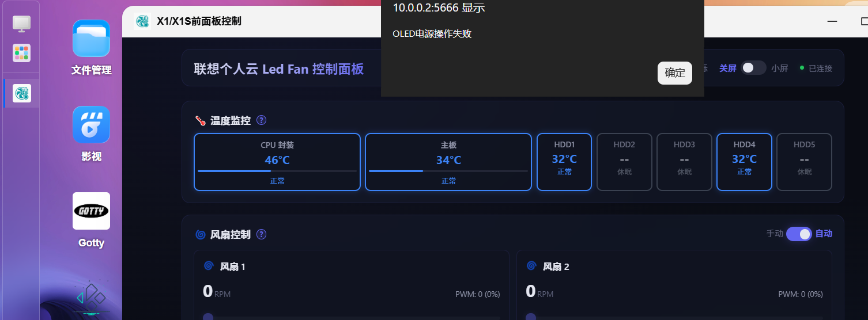
Task: Click the help icon next to 温度监控
Action: pyautogui.click(x=261, y=120)
